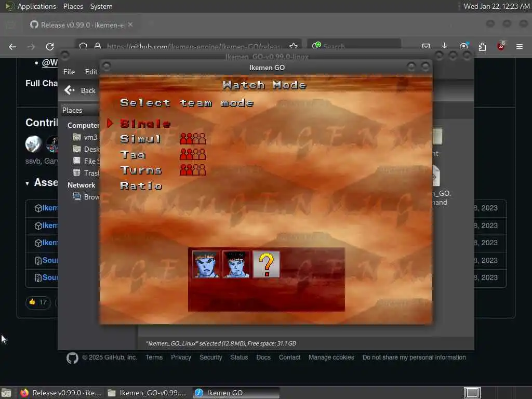This screenshot has width=532, height=399.
Task: Click the Back arrow in file manager
Action: pyautogui.click(x=70, y=90)
